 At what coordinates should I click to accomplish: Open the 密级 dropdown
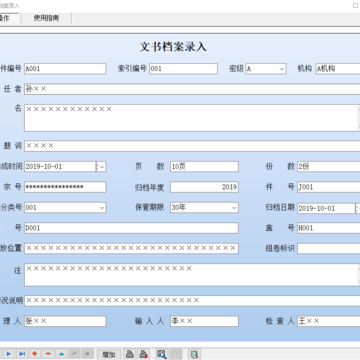click(282, 69)
